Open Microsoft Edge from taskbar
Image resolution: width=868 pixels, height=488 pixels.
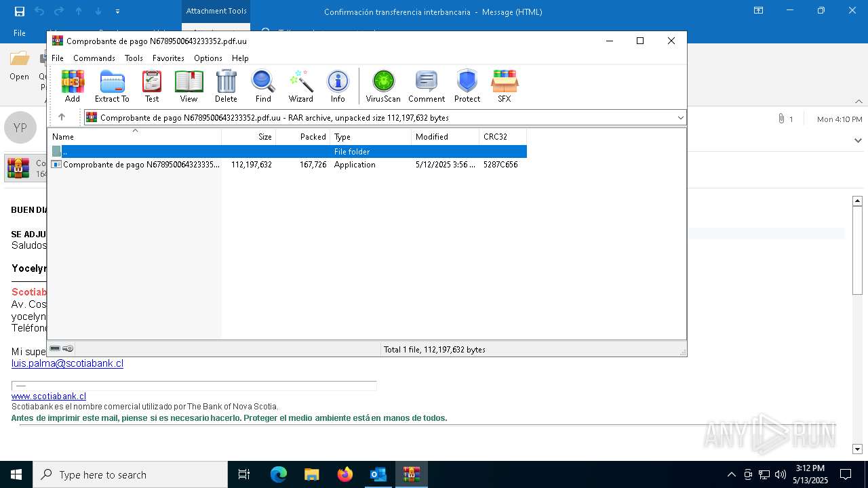point(279,474)
